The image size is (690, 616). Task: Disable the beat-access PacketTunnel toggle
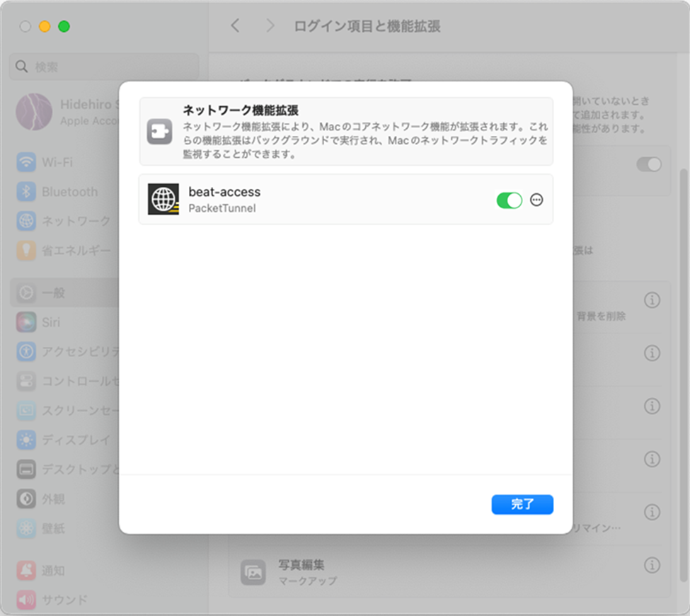click(509, 200)
